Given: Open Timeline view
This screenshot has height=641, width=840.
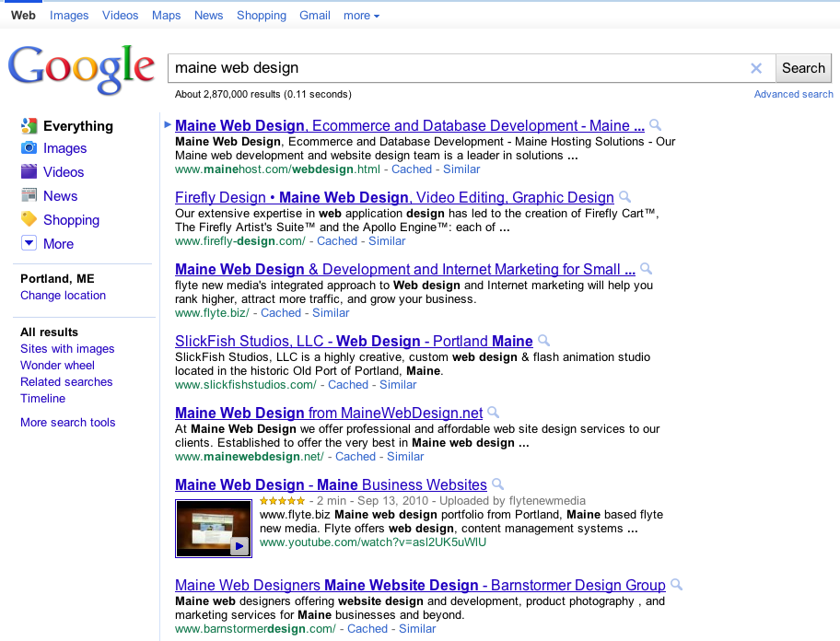Looking at the screenshot, I should tap(43, 399).
